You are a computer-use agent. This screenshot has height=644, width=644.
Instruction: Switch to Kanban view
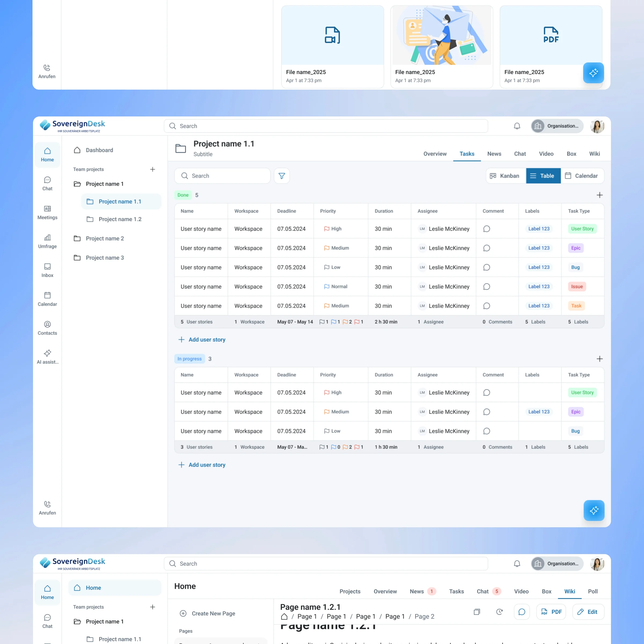[505, 176]
